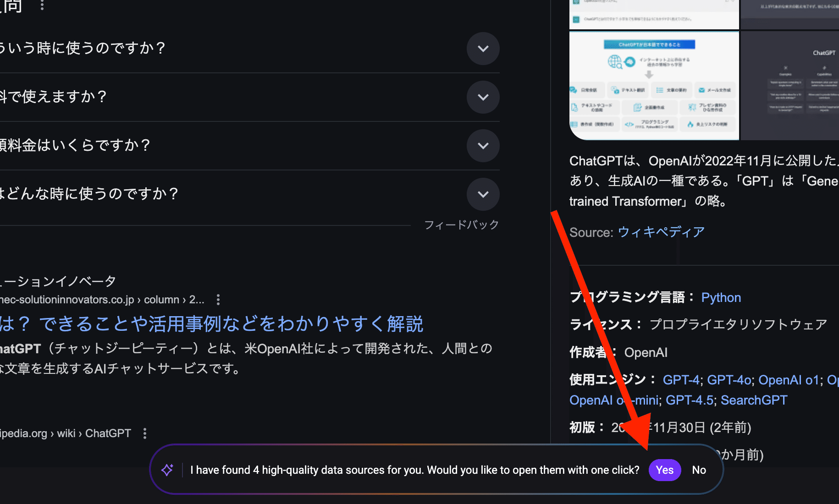Open the OpenAI o1 link
The height and width of the screenshot is (504, 839).
click(789, 380)
